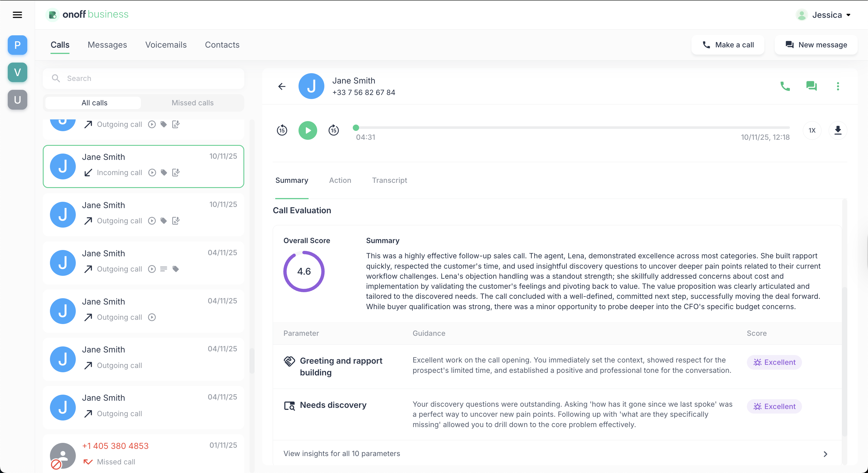Rewind recording by 15 seconds

coord(282,130)
